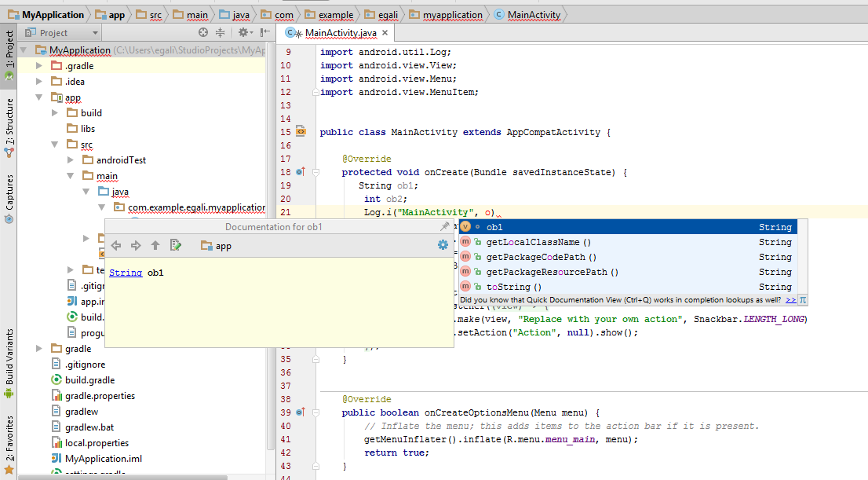This screenshot has width=868, height=480.
Task: Click the myapplication breadcrumb in navigation bar
Action: (x=447, y=15)
